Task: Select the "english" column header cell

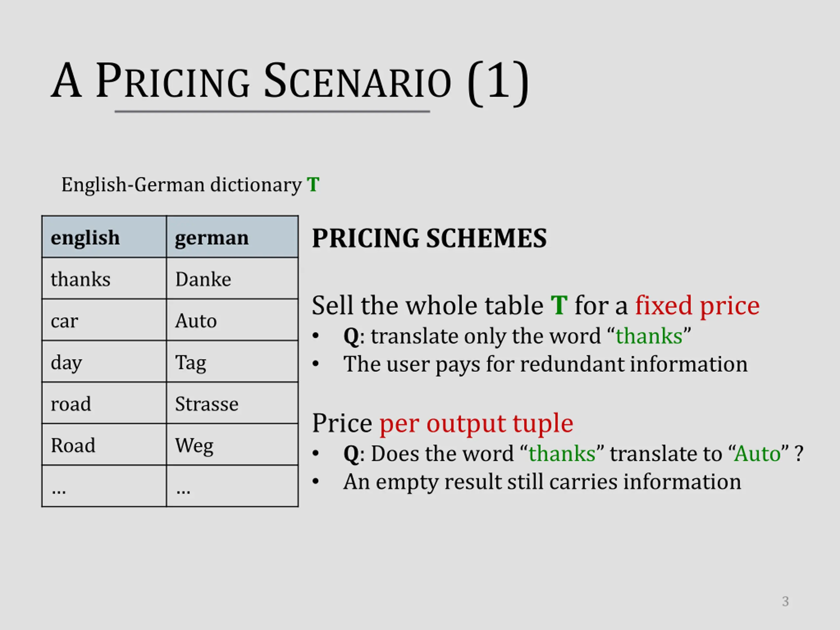Action: pos(104,237)
